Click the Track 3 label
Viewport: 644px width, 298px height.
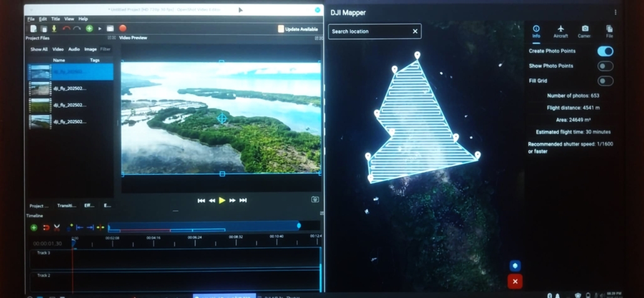[44, 253]
